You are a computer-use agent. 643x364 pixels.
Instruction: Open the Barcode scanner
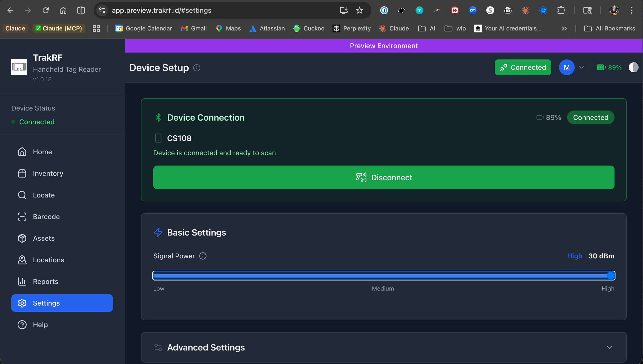coord(46,216)
